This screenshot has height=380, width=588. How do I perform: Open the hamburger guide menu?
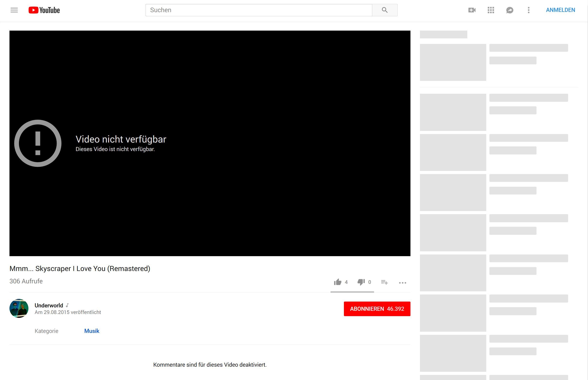coord(14,10)
